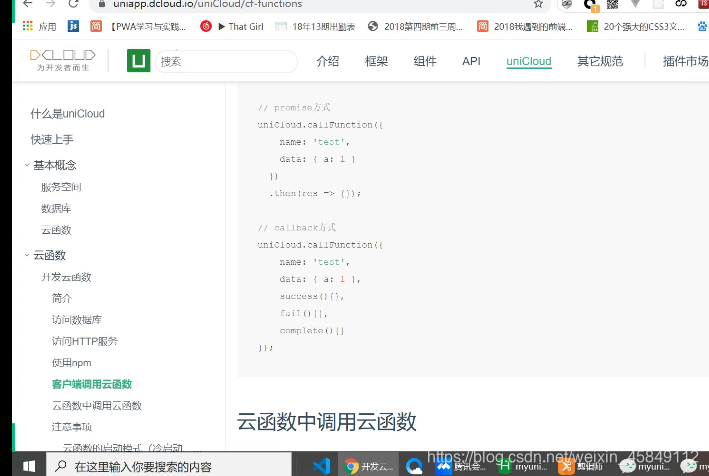Open the orange 剪辑师 taskbar app
The width and height of the screenshot is (709, 476).
[x=580, y=466]
